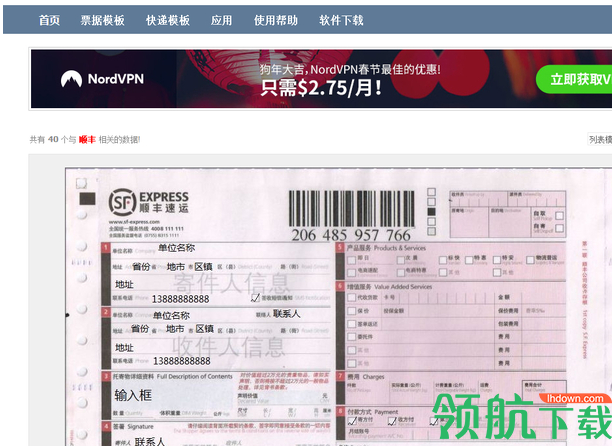Image resolution: width=612 pixels, height=446 pixels.
Task: Click recipient phone 13888888888
Action: (182, 361)
